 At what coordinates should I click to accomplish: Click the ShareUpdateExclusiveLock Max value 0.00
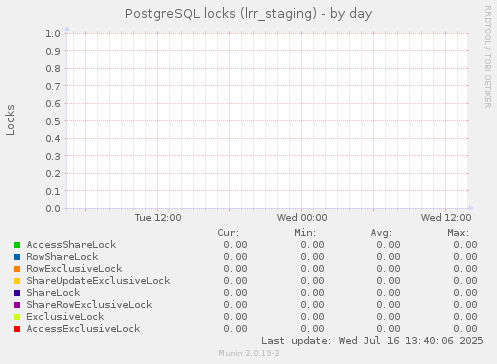465,281
